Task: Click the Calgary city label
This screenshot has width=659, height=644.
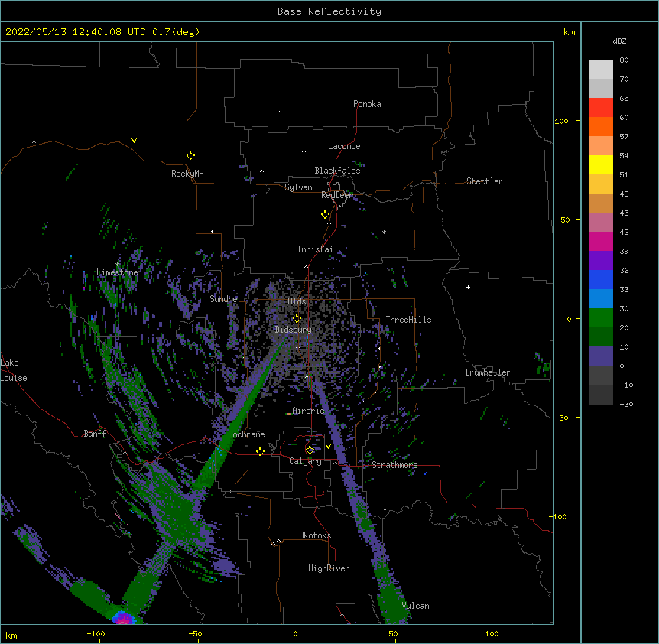Action: click(x=305, y=461)
